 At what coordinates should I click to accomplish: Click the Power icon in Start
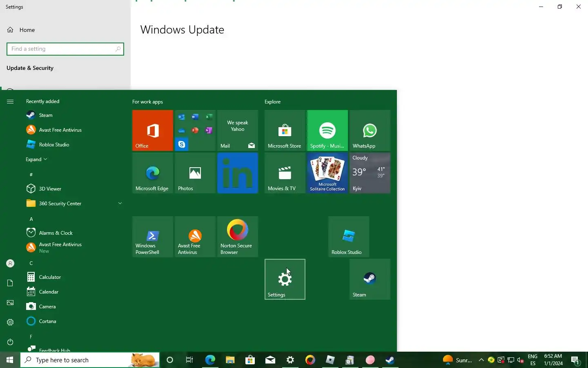click(10, 342)
